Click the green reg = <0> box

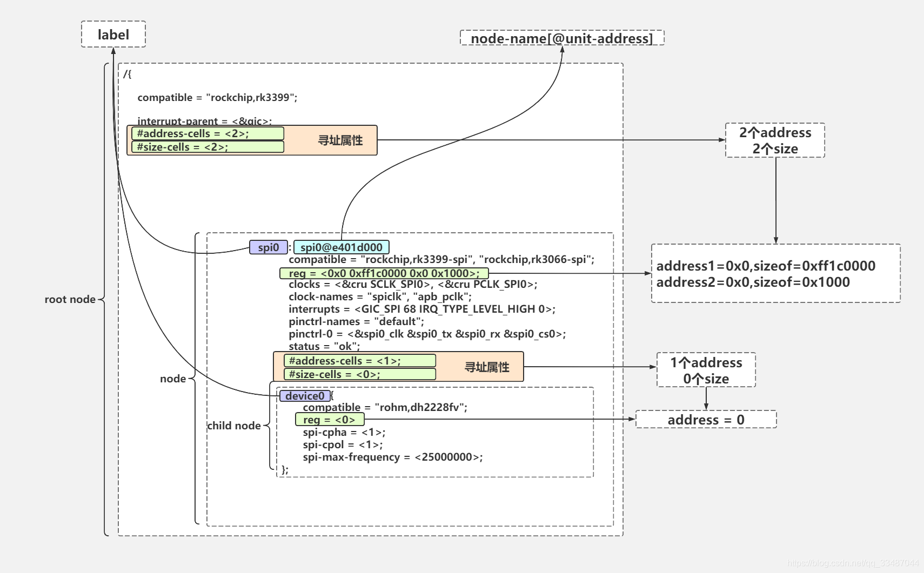click(x=330, y=420)
